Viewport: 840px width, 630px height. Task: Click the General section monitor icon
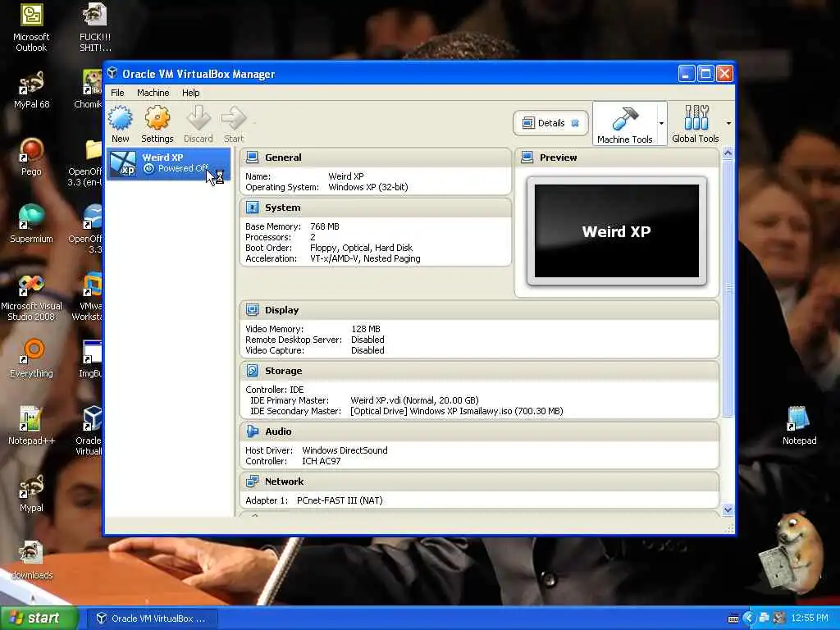pos(252,157)
